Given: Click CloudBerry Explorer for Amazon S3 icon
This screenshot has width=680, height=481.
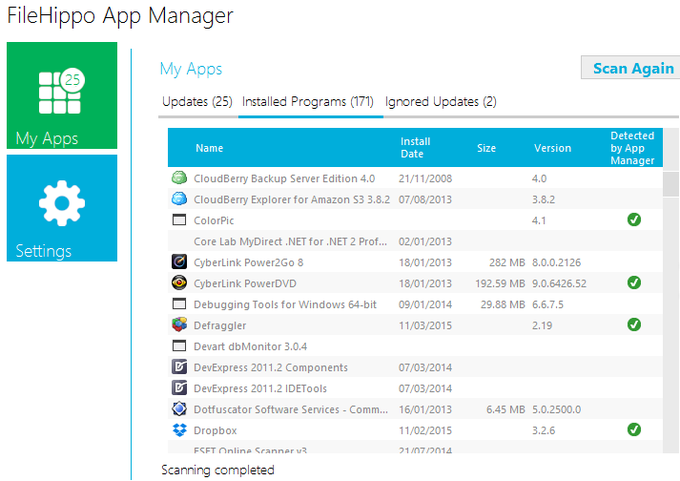Looking at the screenshot, I should pyautogui.click(x=179, y=199).
